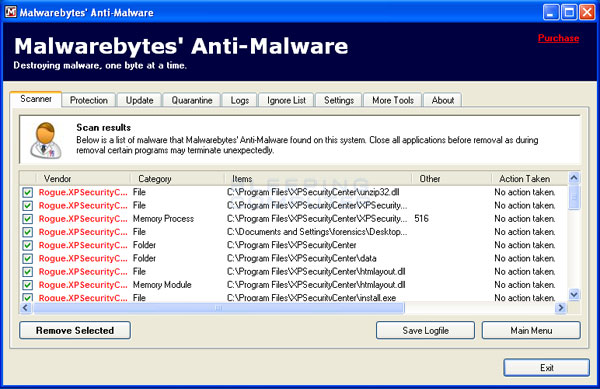The image size is (600, 389).
Task: Click 'No action taken.' in unzip32.dll row
Action: pyautogui.click(x=525, y=192)
